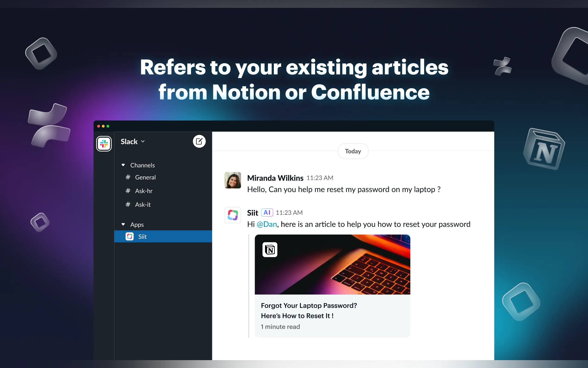The height and width of the screenshot is (368, 588).
Task: Open the compose new message icon
Action: [x=199, y=141]
